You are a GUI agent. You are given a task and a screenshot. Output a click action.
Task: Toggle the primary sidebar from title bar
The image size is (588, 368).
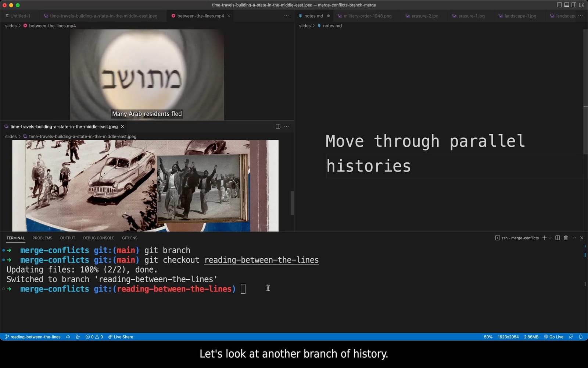pos(559,5)
